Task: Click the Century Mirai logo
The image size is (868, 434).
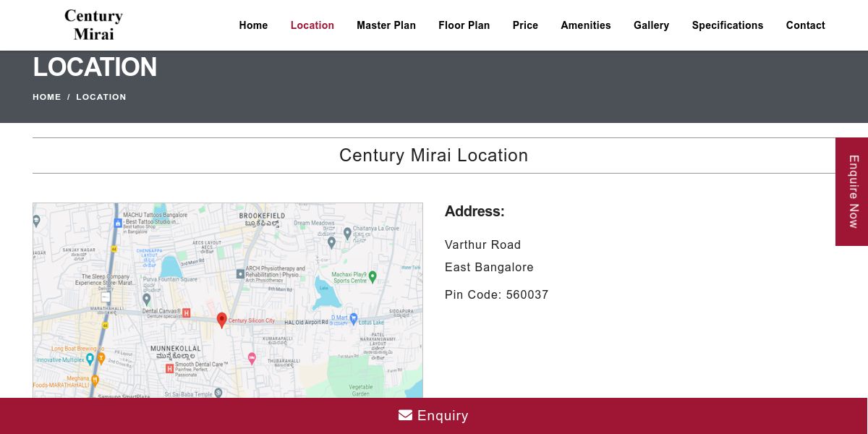Action: [93, 25]
